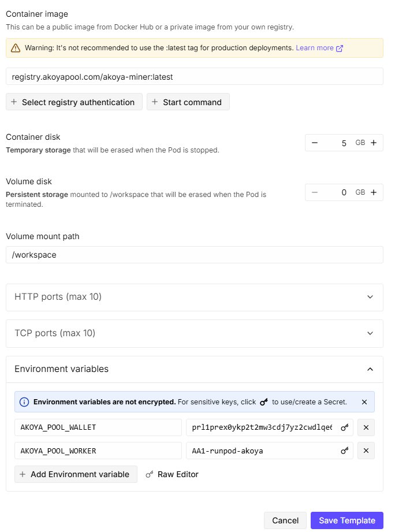Click Select registry authentication button
Screen dimensions: 395x532
(74, 102)
